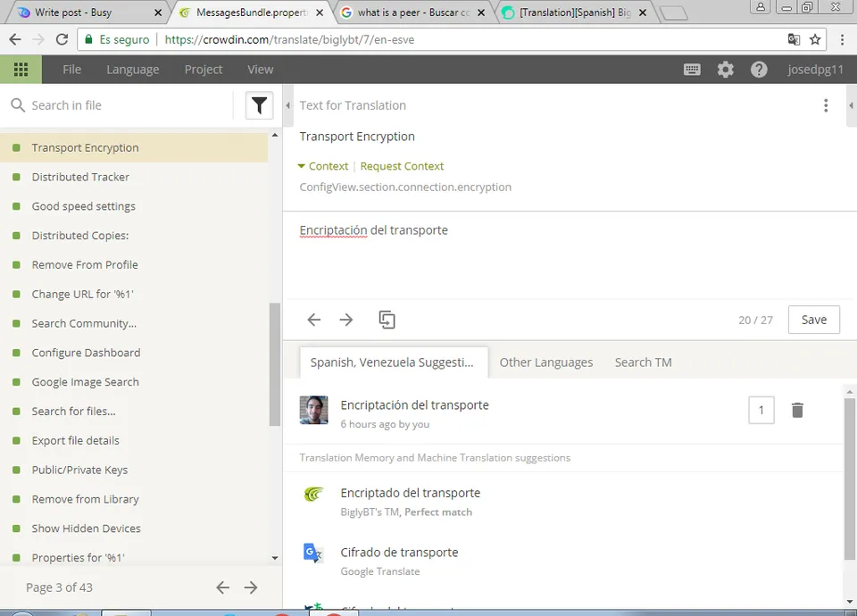
Task: Switch to Other Languages tab
Action: coord(546,362)
